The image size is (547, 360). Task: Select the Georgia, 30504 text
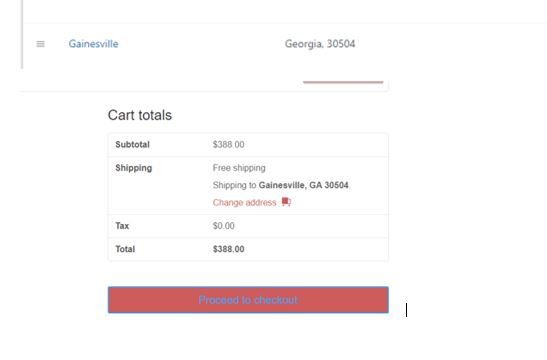(320, 44)
